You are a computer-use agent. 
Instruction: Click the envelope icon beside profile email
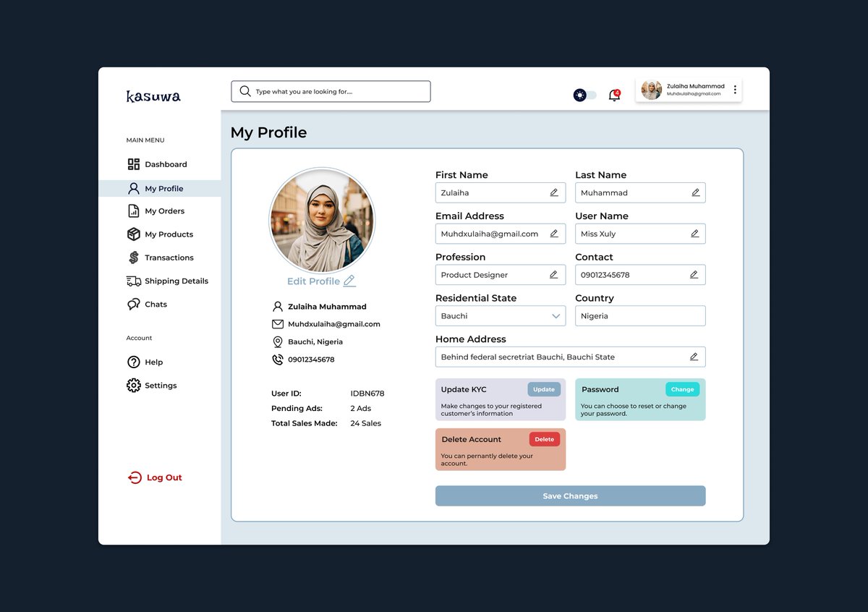tap(278, 324)
